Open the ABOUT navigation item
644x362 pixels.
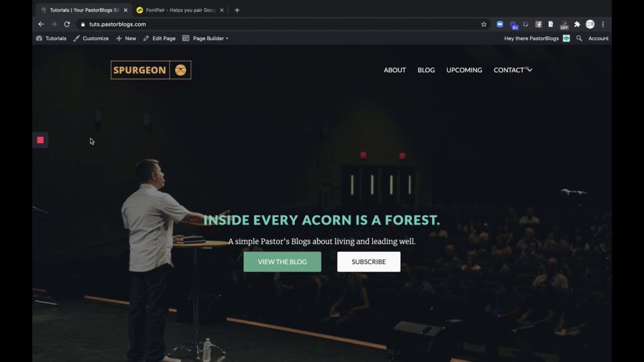click(x=395, y=70)
